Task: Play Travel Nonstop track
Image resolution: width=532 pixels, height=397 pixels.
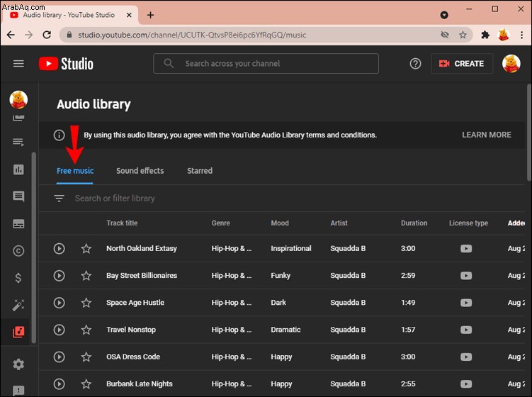Action: tap(59, 330)
